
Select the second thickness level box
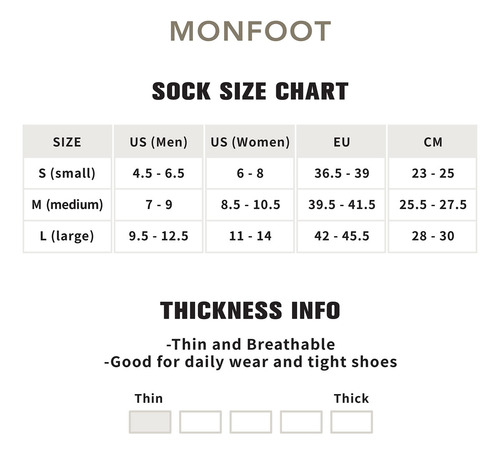click(200, 422)
